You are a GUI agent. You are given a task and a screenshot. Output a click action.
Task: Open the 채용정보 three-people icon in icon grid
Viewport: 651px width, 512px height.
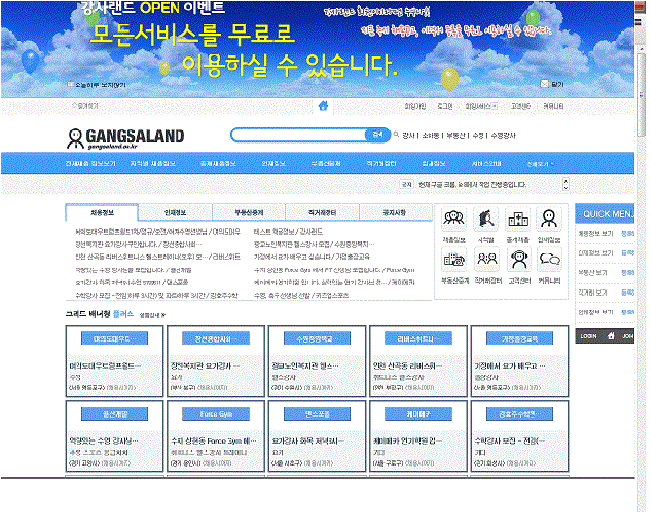454,219
